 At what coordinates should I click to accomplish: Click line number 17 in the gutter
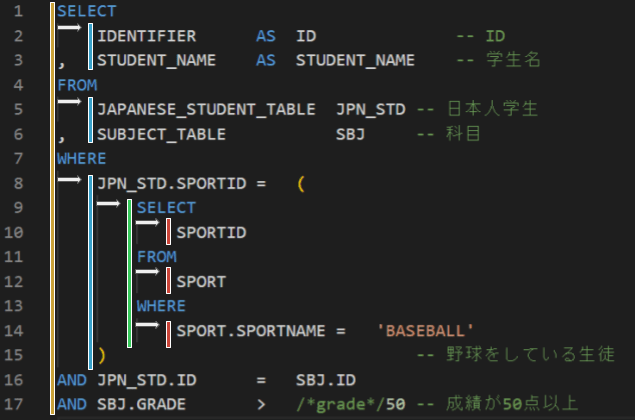click(x=13, y=405)
